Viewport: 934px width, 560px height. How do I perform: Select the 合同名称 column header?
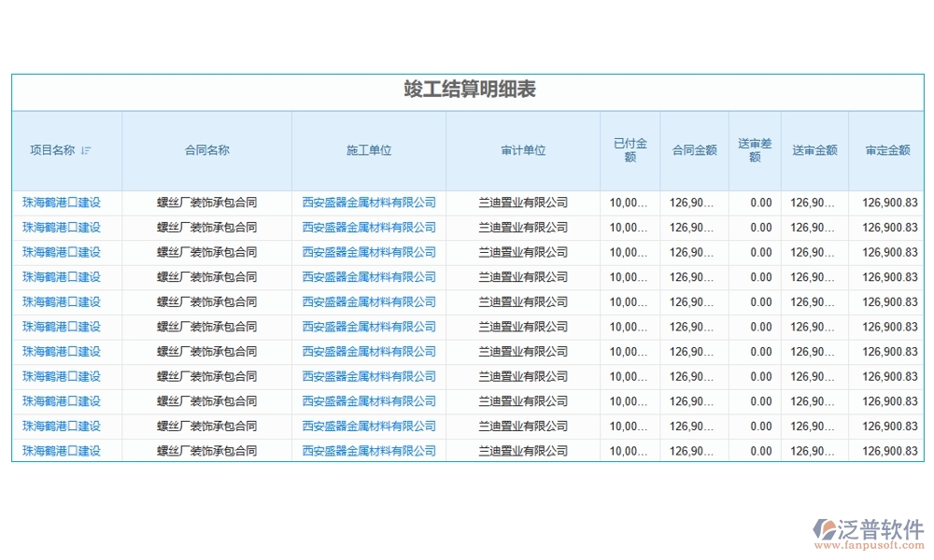(x=207, y=149)
